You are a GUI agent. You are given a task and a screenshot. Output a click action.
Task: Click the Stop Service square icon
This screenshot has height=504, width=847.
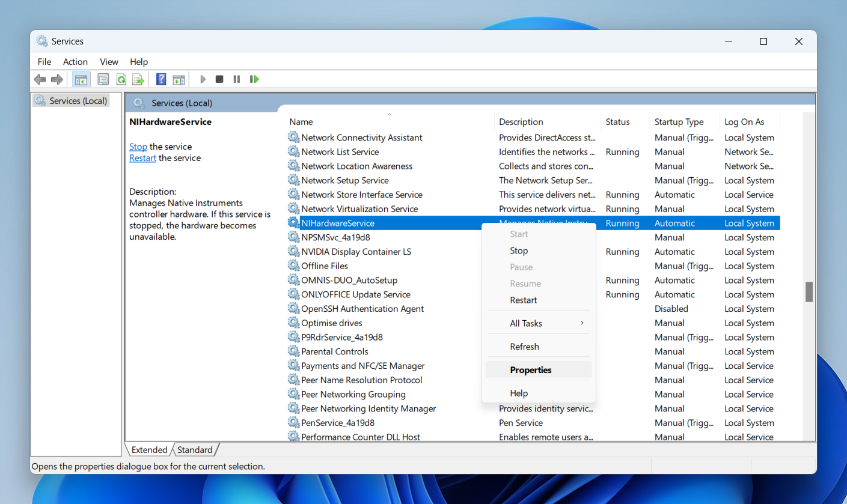(x=219, y=79)
